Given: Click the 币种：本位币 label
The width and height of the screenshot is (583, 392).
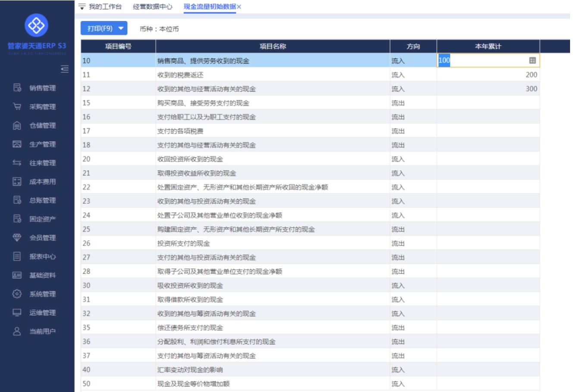Looking at the screenshot, I should 159,29.
